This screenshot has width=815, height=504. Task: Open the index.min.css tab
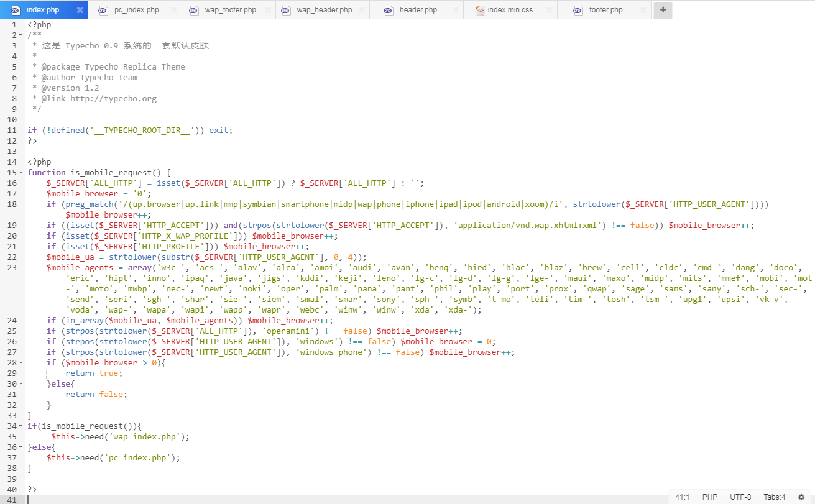click(x=510, y=10)
